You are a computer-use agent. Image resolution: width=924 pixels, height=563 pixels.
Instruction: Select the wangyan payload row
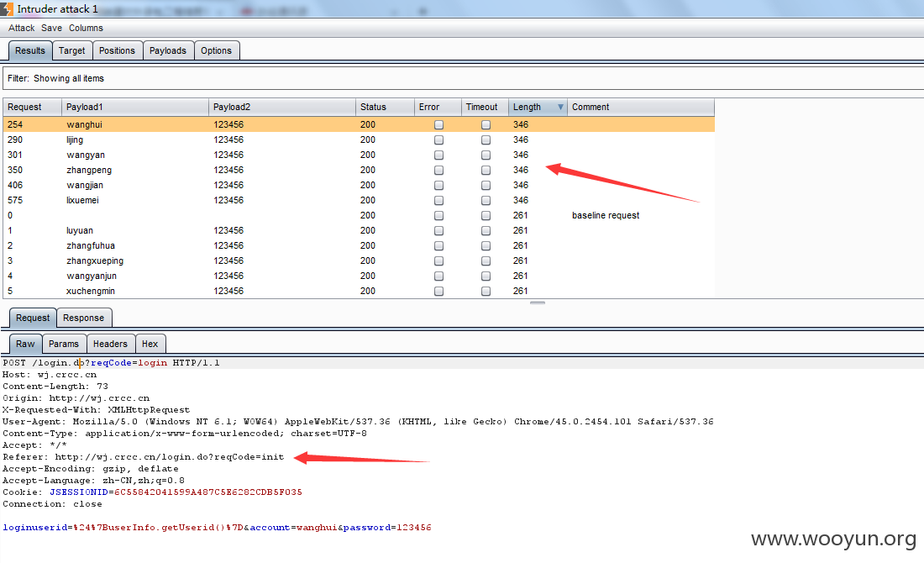point(359,155)
